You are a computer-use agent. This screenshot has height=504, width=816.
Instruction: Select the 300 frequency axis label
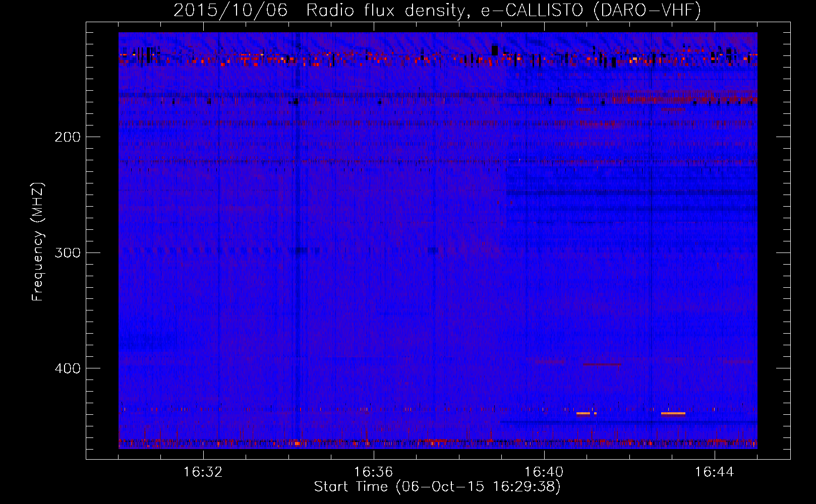tap(68, 253)
